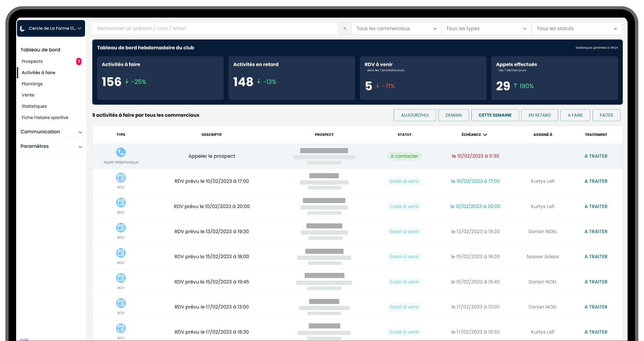The height and width of the screenshot is (341, 644).
Task: Click A TRAITER for RDV 17/02/2023 13:00
Action: tap(596, 307)
